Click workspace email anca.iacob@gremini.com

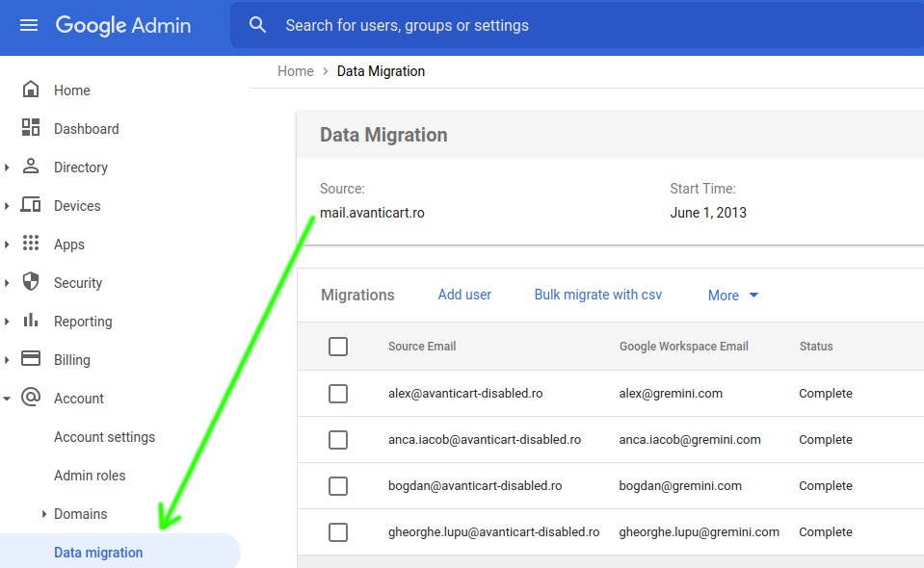pyautogui.click(x=690, y=440)
